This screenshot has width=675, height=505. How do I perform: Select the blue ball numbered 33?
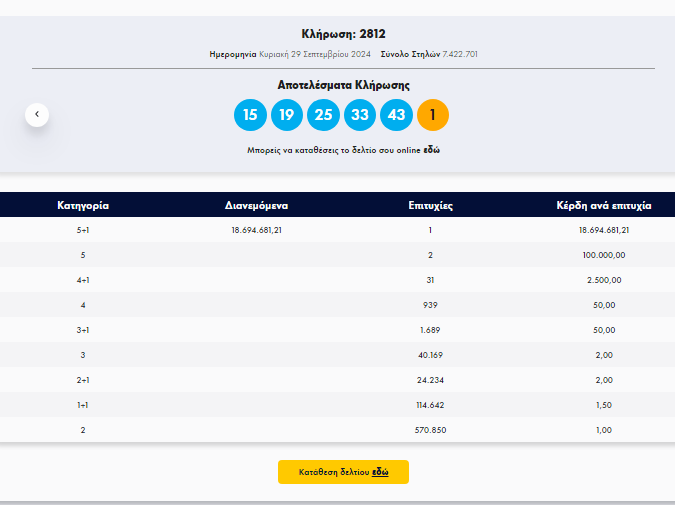(x=360, y=115)
